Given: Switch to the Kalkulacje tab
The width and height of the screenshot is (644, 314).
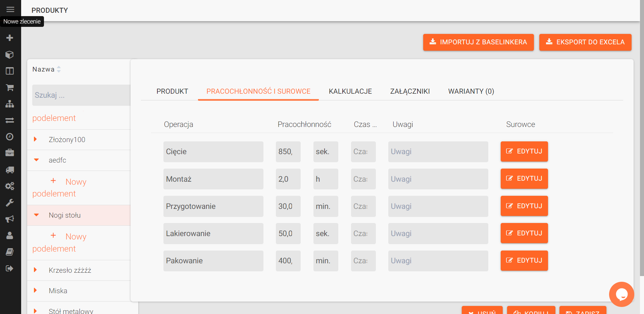Looking at the screenshot, I should point(350,91).
